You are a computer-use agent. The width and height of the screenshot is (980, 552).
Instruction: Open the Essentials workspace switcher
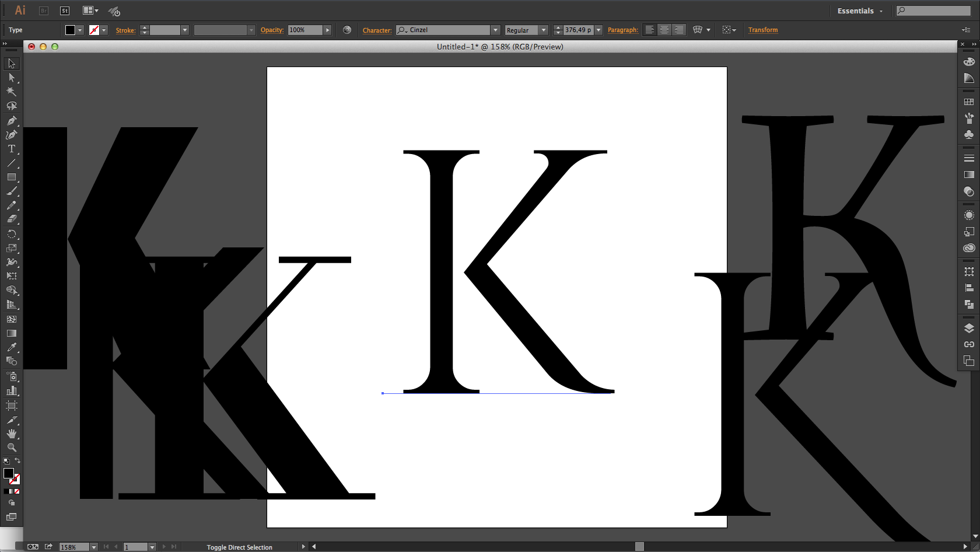coord(860,11)
